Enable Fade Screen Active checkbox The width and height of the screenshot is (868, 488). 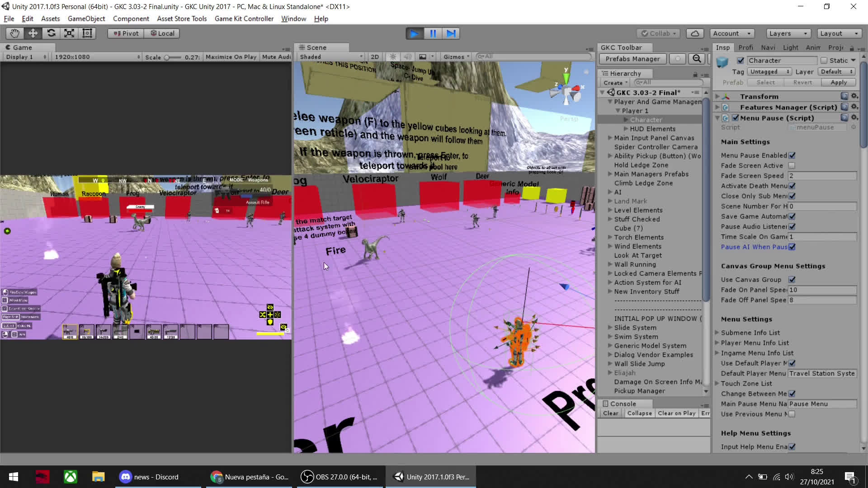tap(792, 166)
